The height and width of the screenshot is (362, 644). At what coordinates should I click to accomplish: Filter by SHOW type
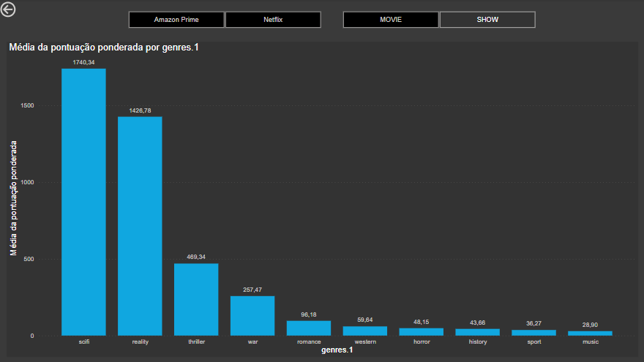tap(487, 20)
